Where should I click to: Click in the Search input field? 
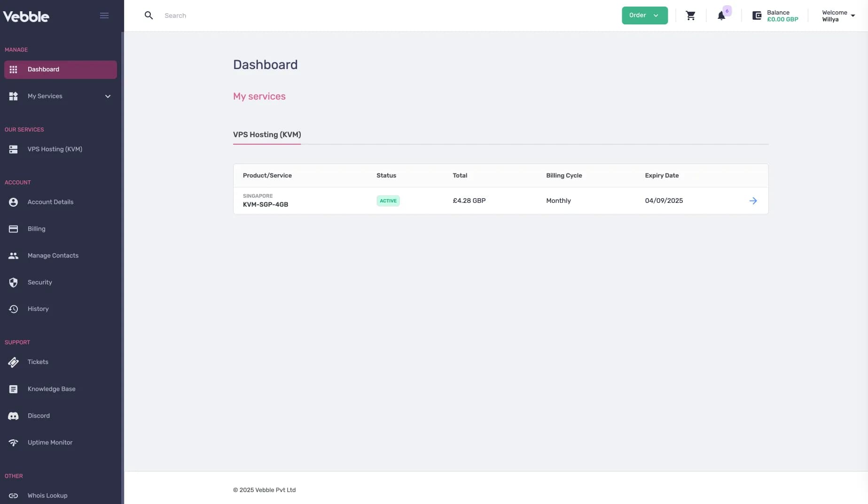tap(282, 16)
